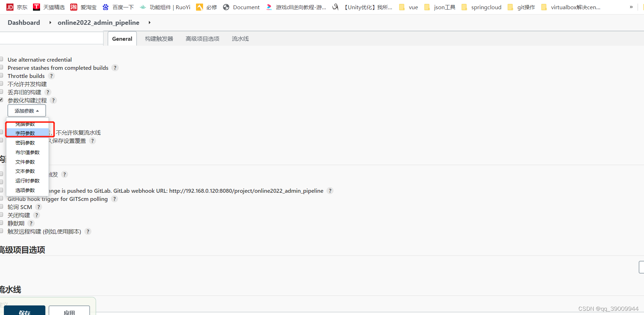Enable GitHub hook trigger for GITScm polling

[1, 198]
